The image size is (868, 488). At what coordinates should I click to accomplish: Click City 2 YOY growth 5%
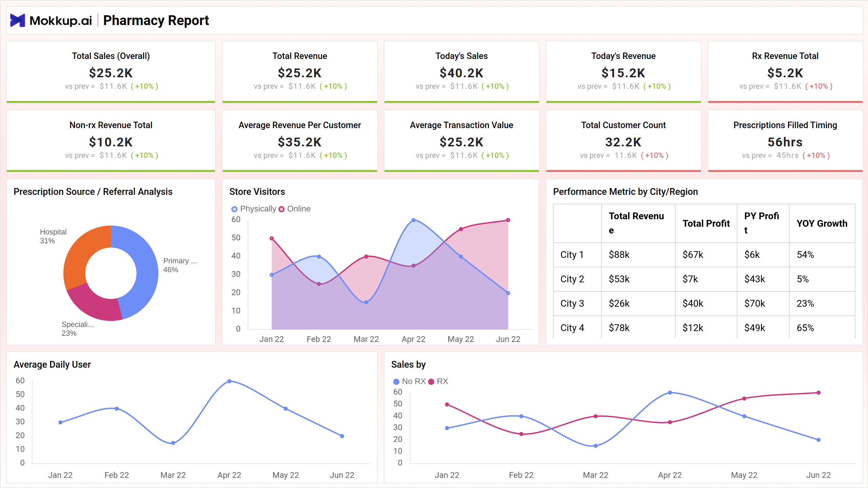[803, 279]
